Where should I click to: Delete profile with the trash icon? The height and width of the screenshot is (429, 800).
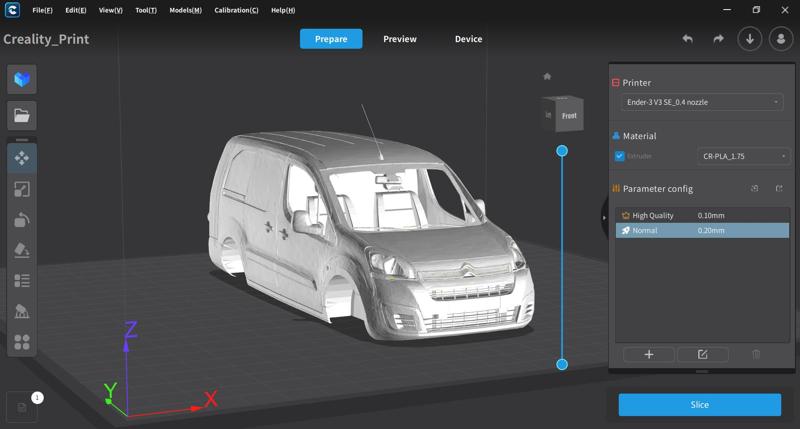coord(756,355)
